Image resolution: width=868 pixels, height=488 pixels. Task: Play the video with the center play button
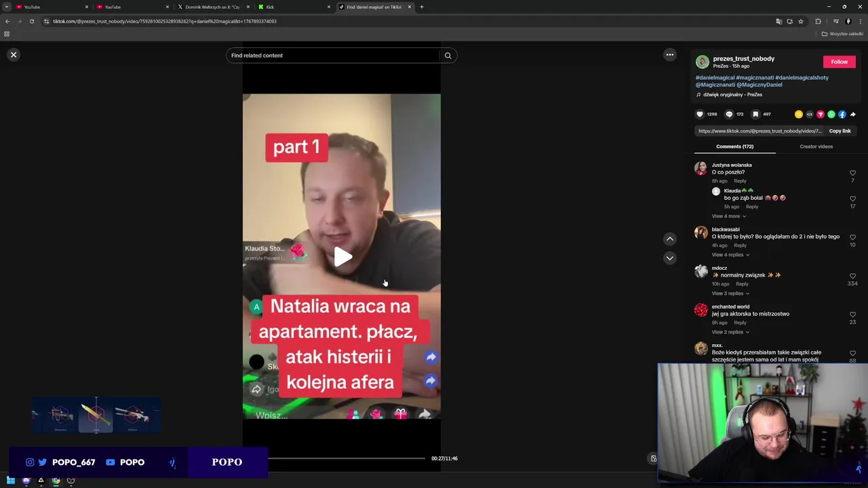pyautogui.click(x=342, y=257)
